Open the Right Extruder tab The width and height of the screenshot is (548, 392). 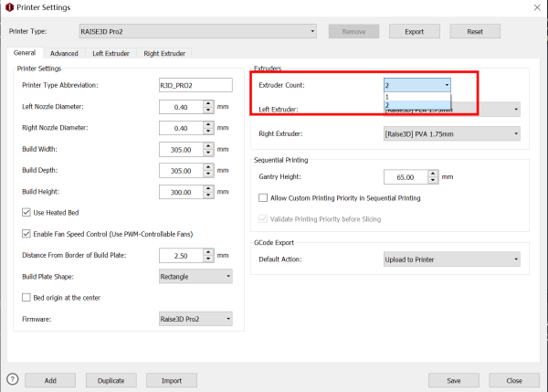coord(165,53)
